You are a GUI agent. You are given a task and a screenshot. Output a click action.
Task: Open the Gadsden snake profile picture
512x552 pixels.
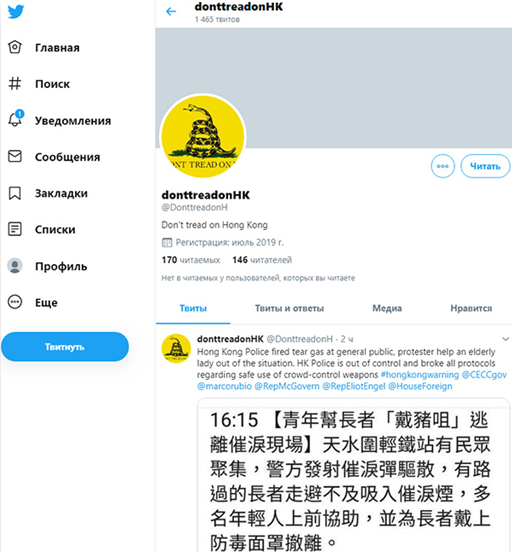click(x=203, y=136)
